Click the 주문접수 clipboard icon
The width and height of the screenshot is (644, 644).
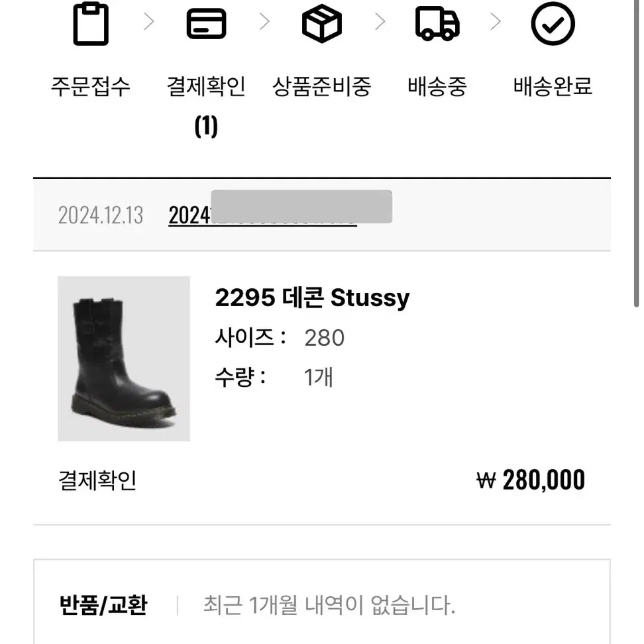coord(91,24)
